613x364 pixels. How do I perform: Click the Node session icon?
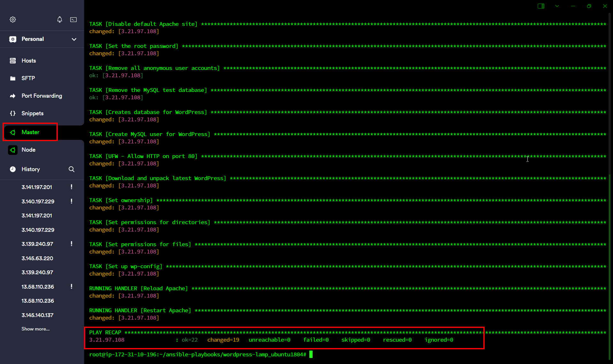coord(13,150)
